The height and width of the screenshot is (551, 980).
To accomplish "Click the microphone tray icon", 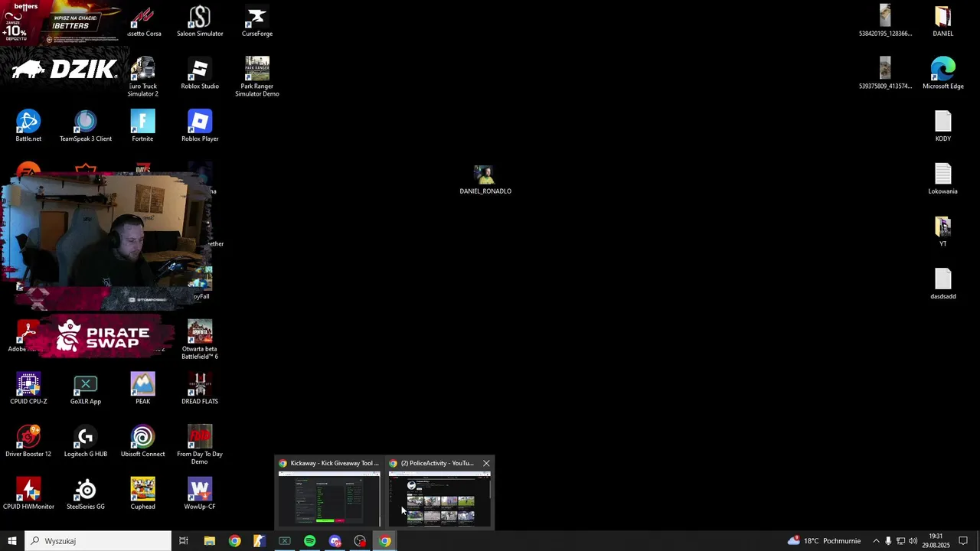I will (x=888, y=541).
